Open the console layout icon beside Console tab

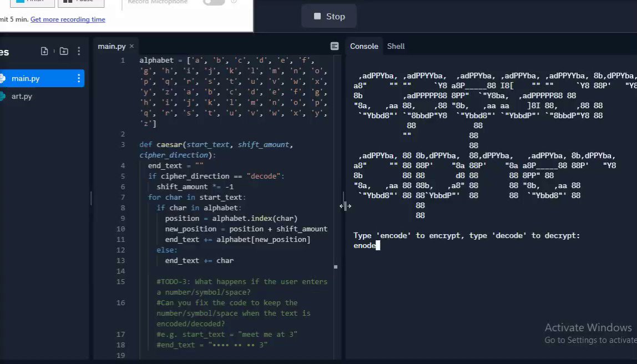[x=335, y=46]
